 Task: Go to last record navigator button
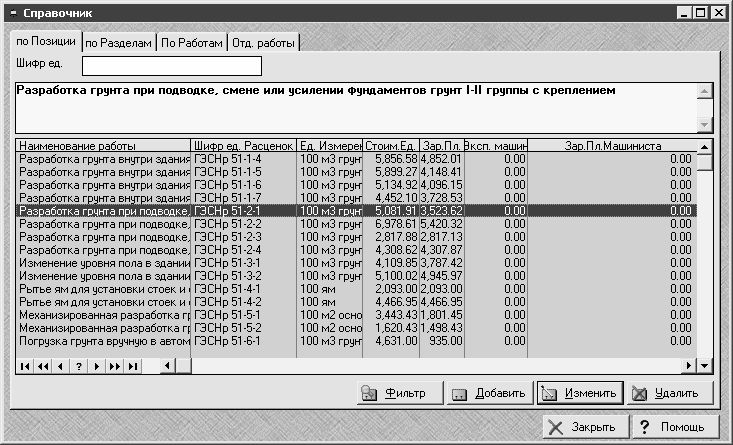coord(133,366)
